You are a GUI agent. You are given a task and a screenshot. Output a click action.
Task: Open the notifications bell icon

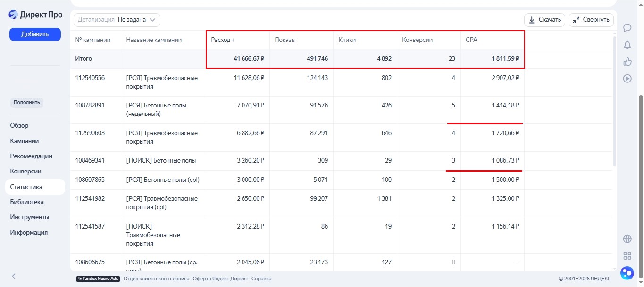pos(627,45)
